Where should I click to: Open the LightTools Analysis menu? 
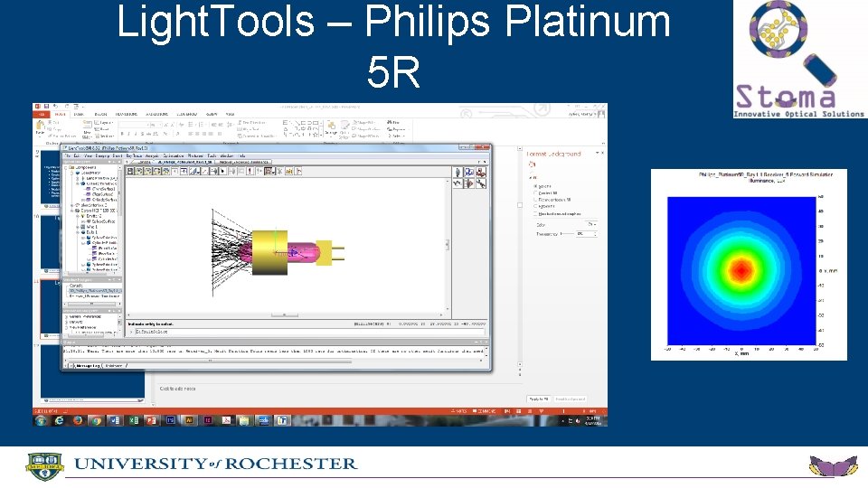tap(152, 156)
